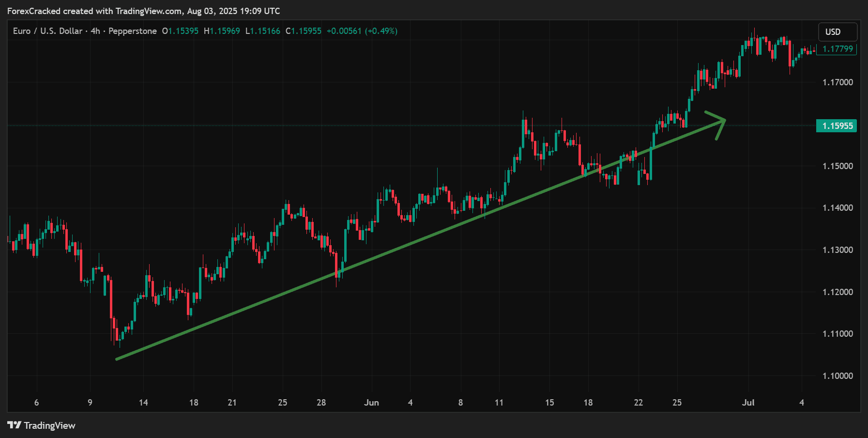The height and width of the screenshot is (438, 868).
Task: Click the TradingView logo at bottom left
Action: pos(41,425)
